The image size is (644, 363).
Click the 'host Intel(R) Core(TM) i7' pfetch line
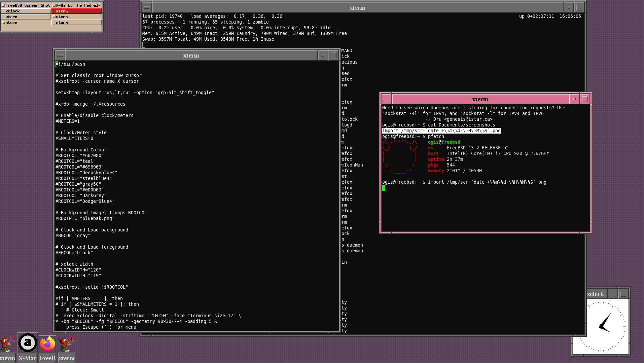point(489,153)
